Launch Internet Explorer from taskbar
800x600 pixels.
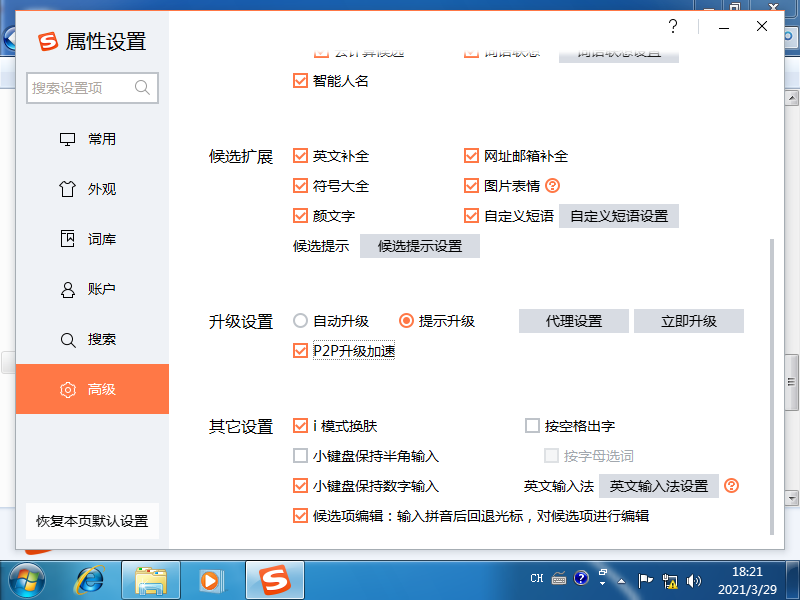point(90,581)
